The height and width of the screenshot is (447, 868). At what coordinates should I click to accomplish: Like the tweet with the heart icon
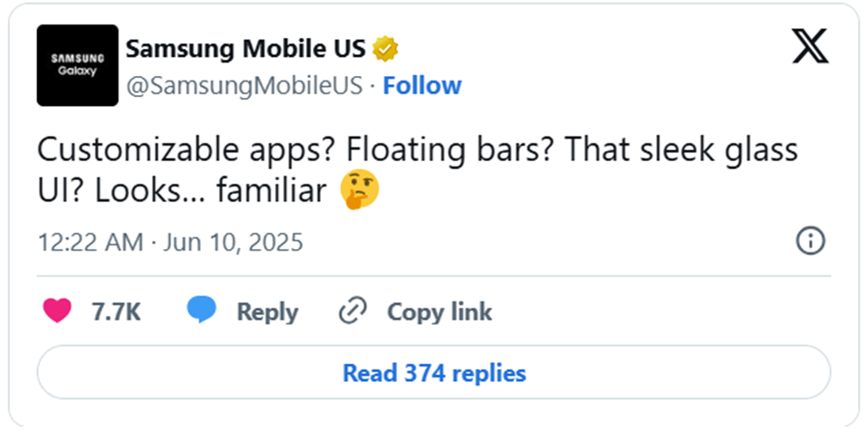coord(57,310)
